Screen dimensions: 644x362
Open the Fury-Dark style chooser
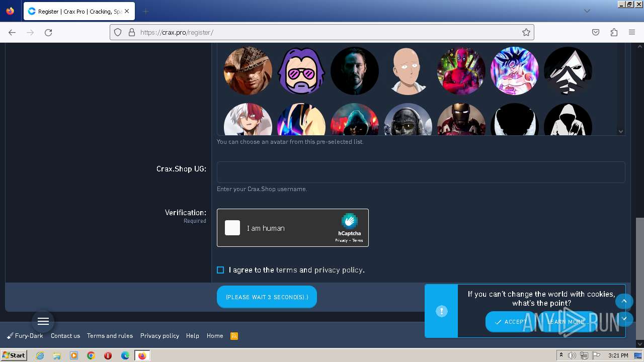25,336
